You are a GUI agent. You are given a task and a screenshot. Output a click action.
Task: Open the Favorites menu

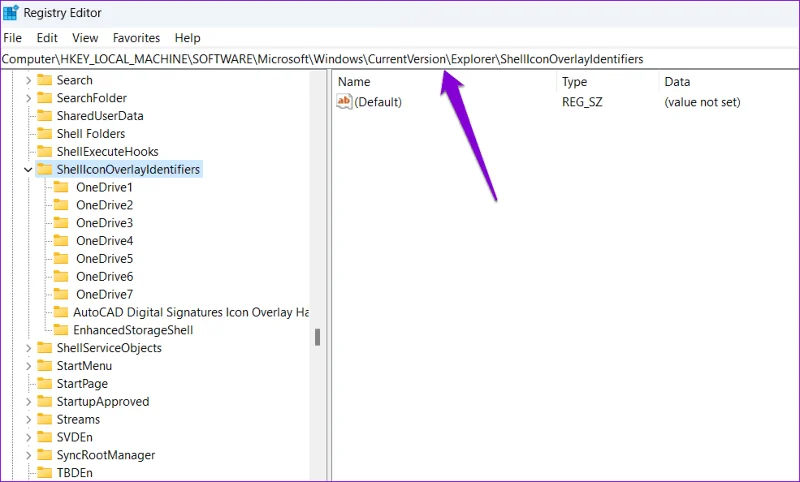click(136, 38)
